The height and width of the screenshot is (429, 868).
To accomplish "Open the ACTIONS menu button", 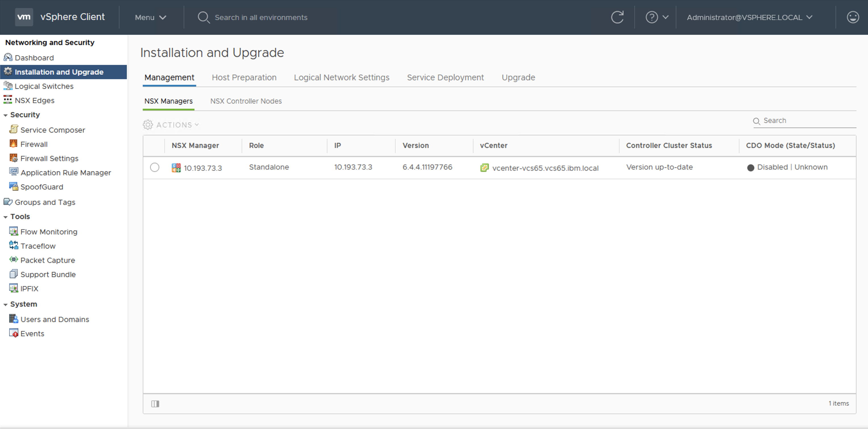I will (x=171, y=125).
